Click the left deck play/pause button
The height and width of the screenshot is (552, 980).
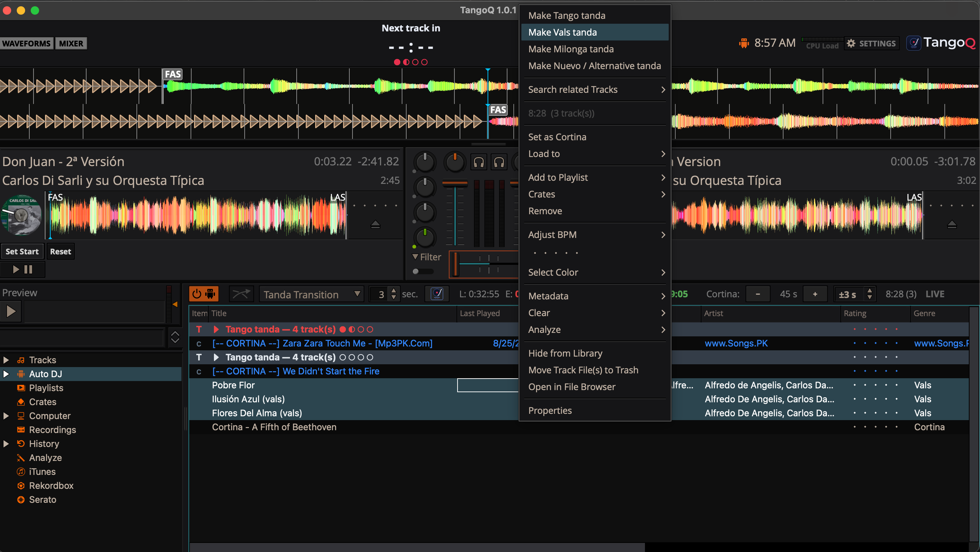pos(22,269)
